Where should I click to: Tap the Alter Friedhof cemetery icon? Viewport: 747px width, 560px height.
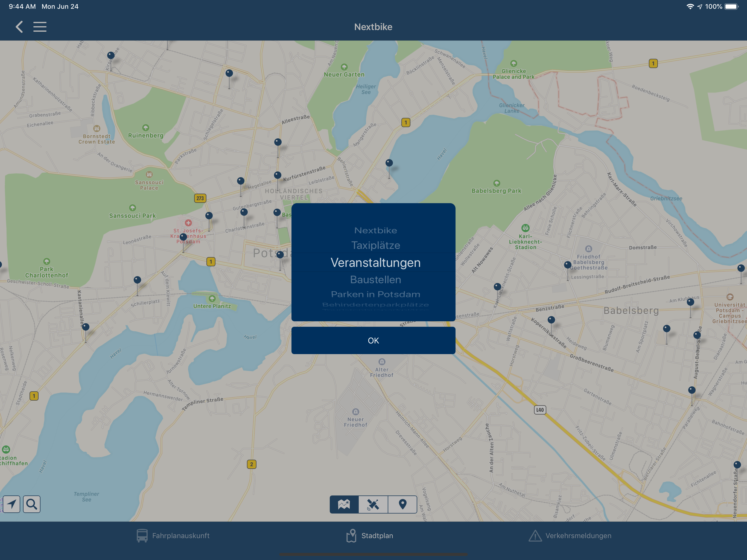coord(382,362)
